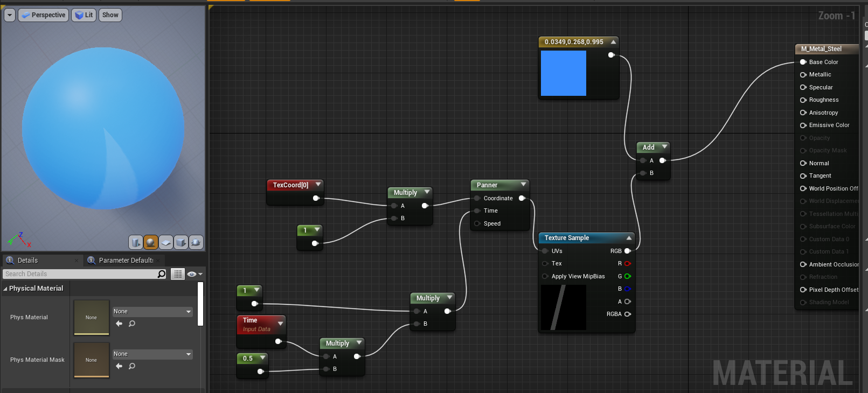Use the custom teapot preview mesh
The image size is (868, 393).
(x=196, y=242)
